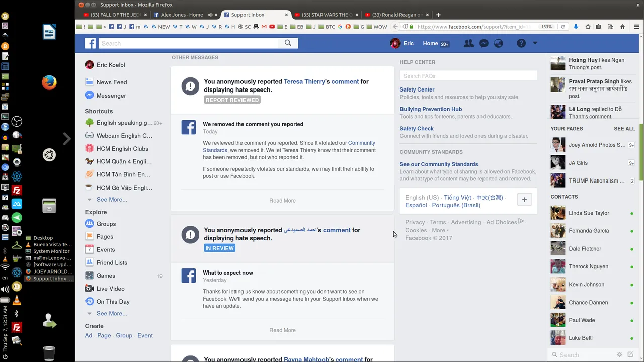
Task: Click Community Standards link in removal message
Action: click(x=289, y=147)
